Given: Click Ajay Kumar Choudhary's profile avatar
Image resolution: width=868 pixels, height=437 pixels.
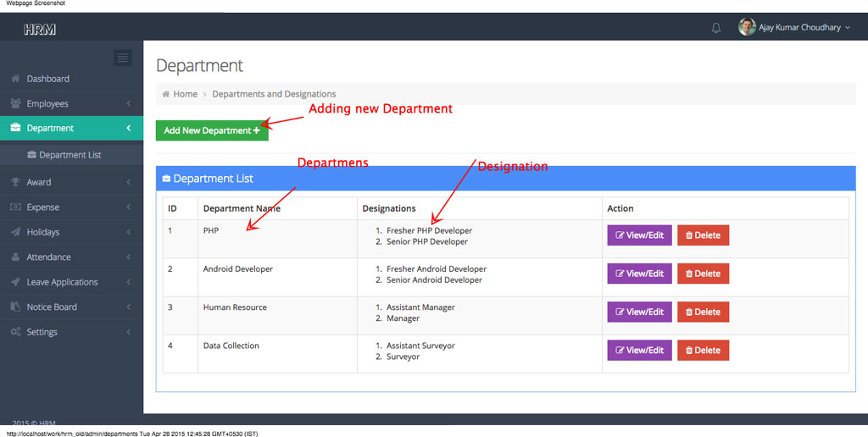Looking at the screenshot, I should [x=747, y=27].
